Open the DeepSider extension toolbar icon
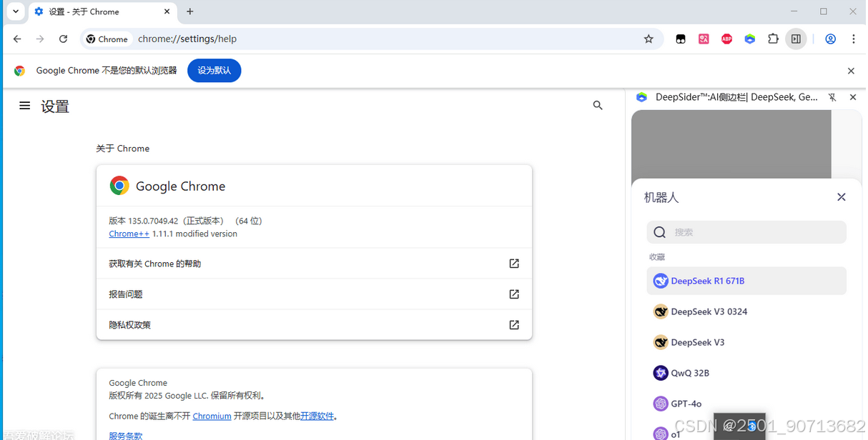The image size is (868, 440). (749, 39)
